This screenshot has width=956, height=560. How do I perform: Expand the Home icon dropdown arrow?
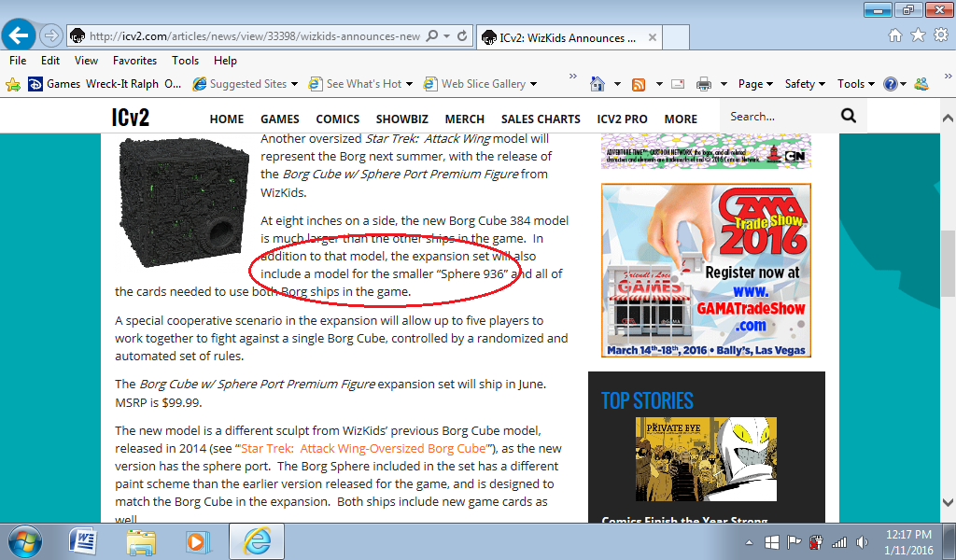[x=617, y=84]
